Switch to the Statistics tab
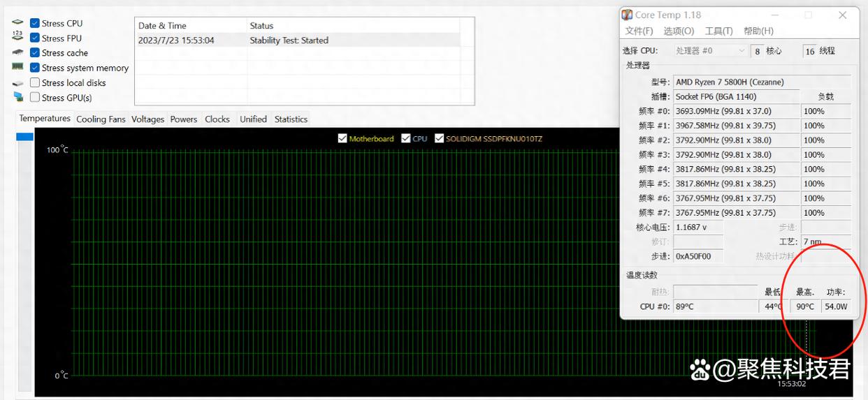 [291, 119]
